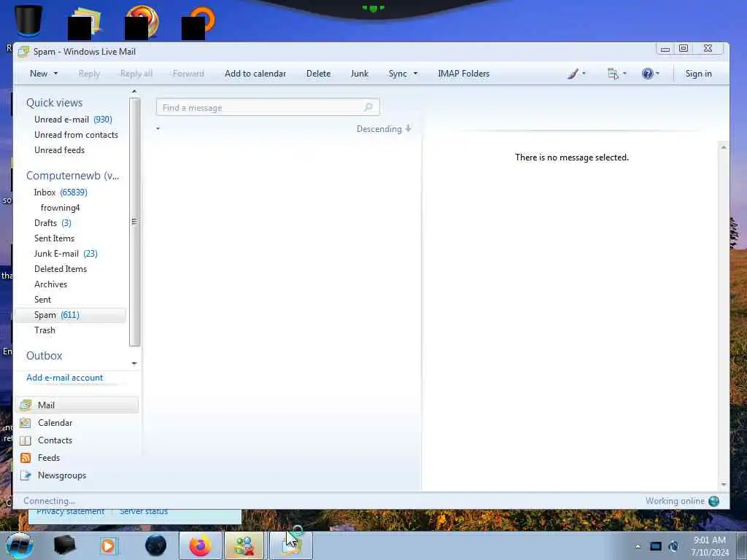Click the orange Feeds RSS icon

pyautogui.click(x=26, y=458)
